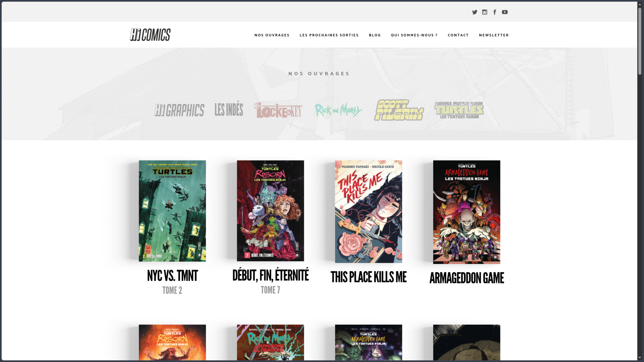Screen dimensions: 644x362
Task: Go to the Blog menu item
Action: pyautogui.click(x=375, y=35)
